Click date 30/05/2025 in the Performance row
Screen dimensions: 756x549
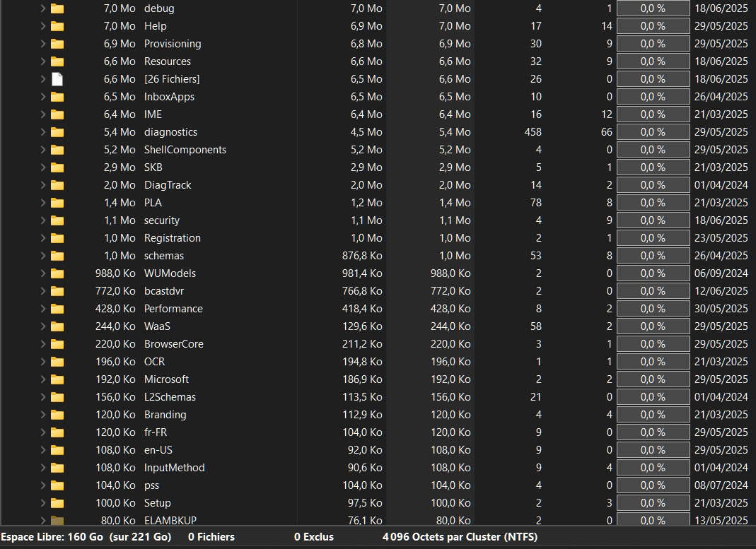(721, 309)
